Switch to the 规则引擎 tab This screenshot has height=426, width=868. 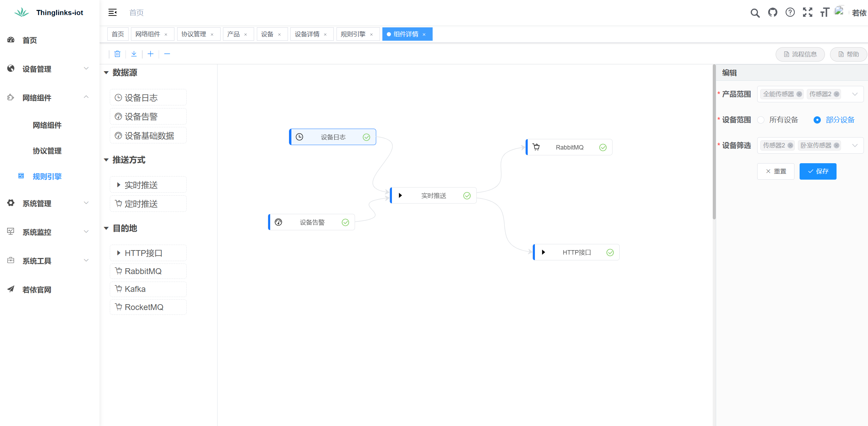pyautogui.click(x=354, y=34)
